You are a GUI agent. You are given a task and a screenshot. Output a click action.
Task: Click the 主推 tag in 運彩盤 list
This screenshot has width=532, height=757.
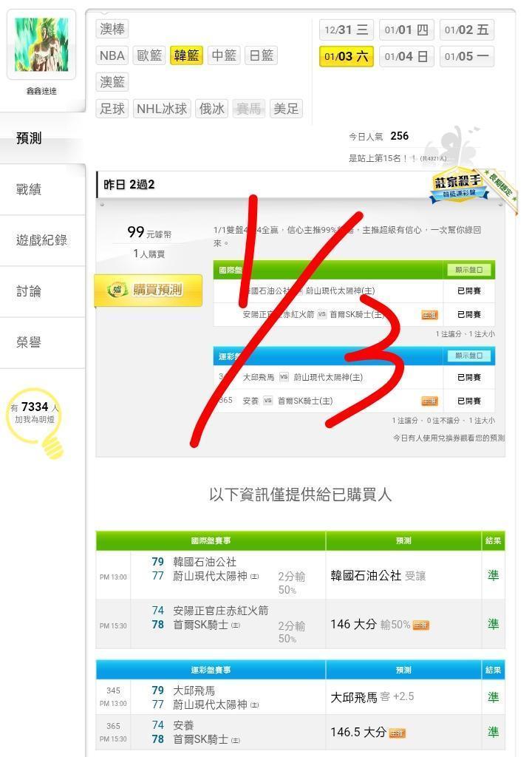coord(429,401)
